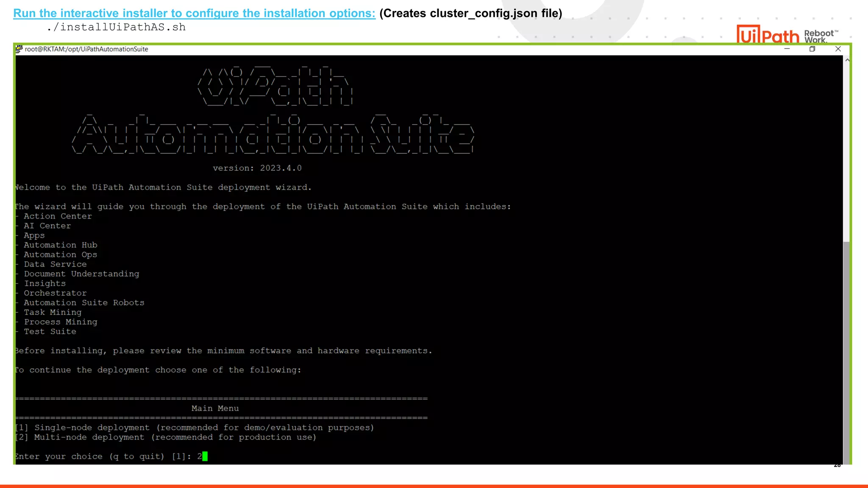
Task: Close the root@RKTAM terminal window
Action: (x=838, y=49)
